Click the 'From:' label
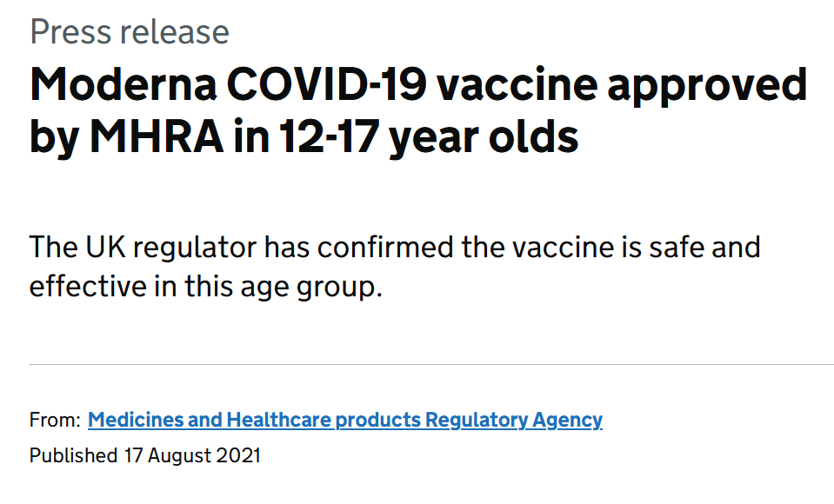The image size is (834, 504). (56, 420)
